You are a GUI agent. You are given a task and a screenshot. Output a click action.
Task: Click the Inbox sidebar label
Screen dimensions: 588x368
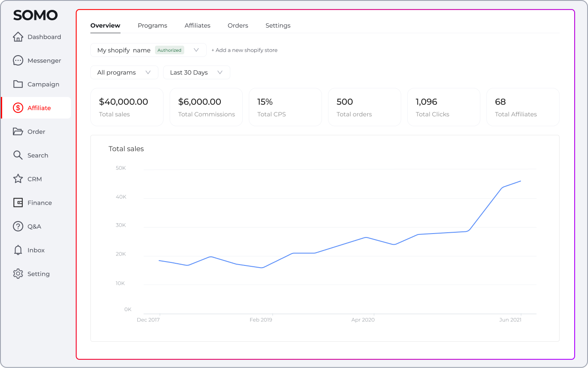[x=36, y=250]
